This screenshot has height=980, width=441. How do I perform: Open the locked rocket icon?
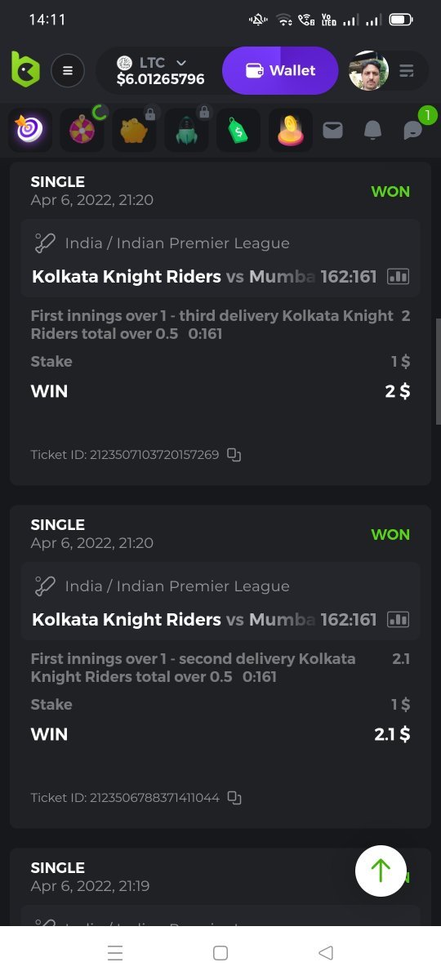coord(186,131)
